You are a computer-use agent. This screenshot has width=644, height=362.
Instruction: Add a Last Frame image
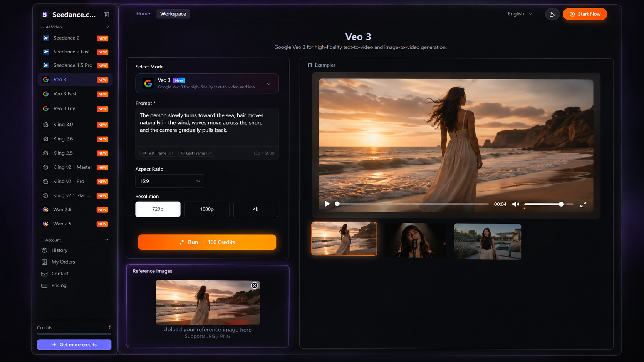(x=196, y=153)
